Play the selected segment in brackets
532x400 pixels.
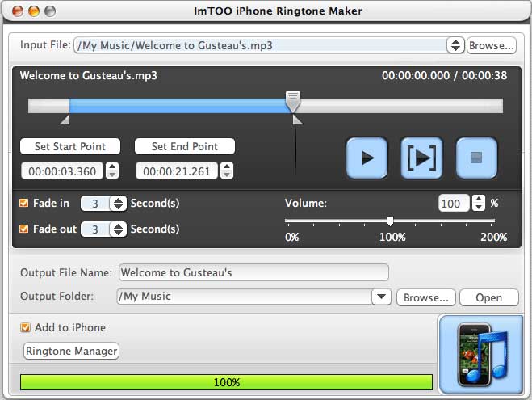421,158
